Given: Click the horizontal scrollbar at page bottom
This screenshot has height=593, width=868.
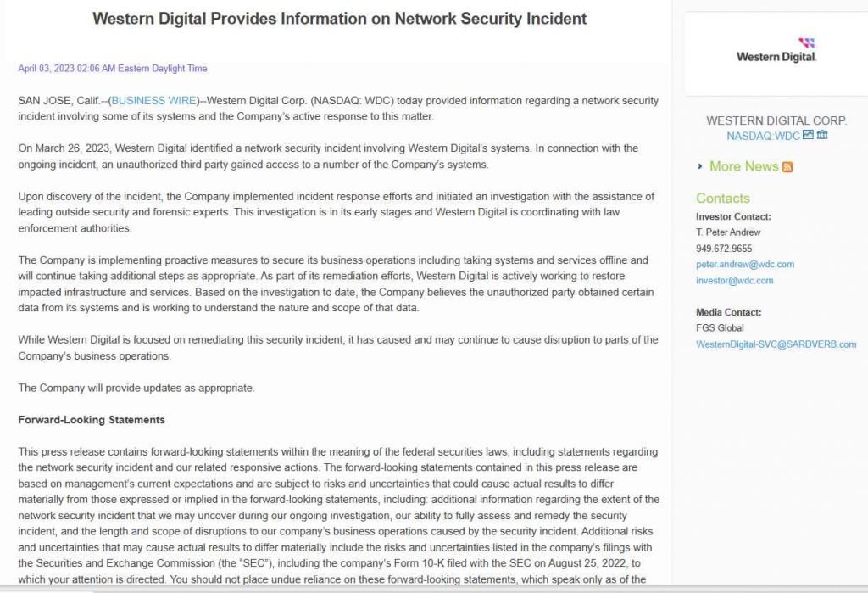Looking at the screenshot, I should pyautogui.click(x=434, y=589).
